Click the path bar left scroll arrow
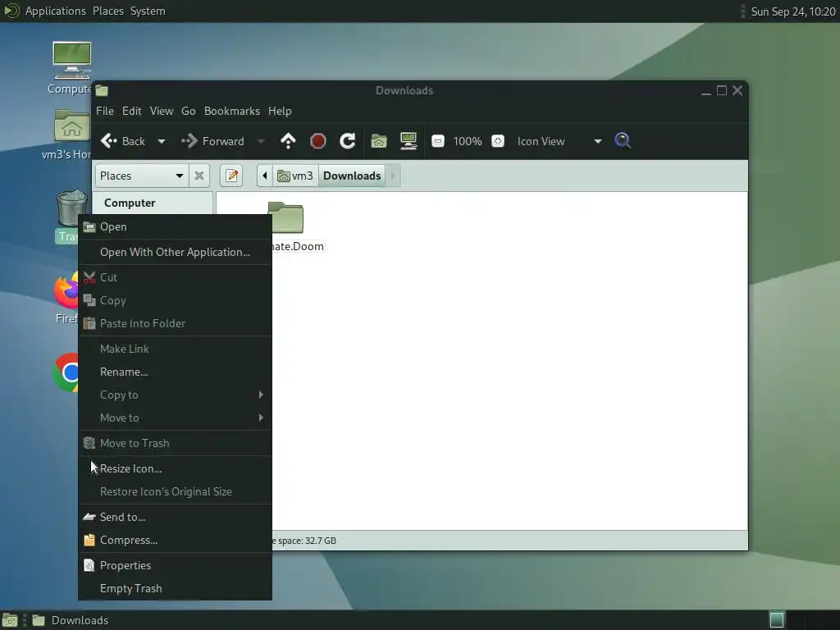Image resolution: width=840 pixels, height=630 pixels. pyautogui.click(x=265, y=176)
